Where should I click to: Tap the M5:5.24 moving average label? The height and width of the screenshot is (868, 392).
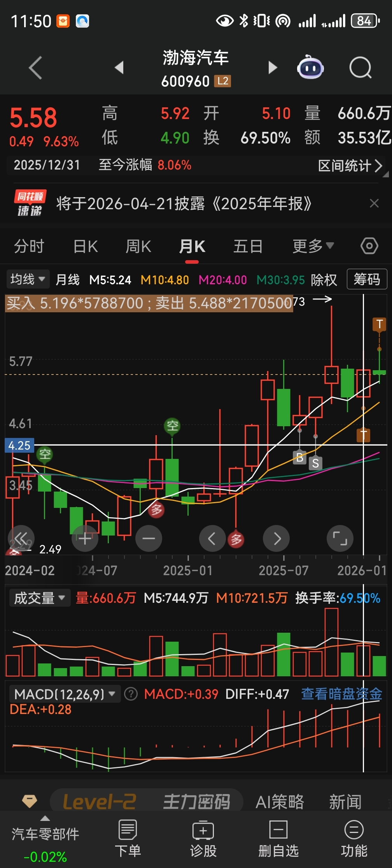coord(110,280)
